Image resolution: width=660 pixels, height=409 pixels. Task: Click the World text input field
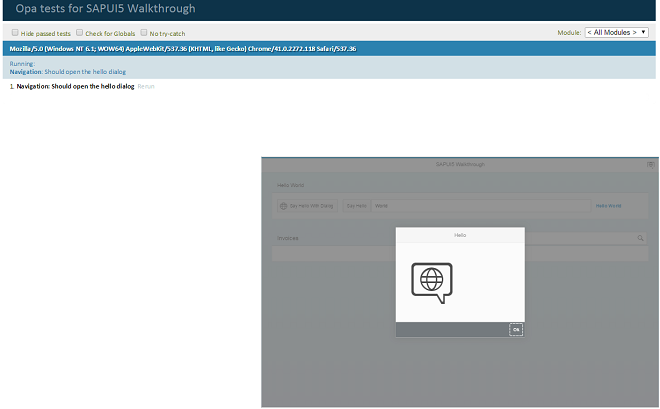point(480,206)
